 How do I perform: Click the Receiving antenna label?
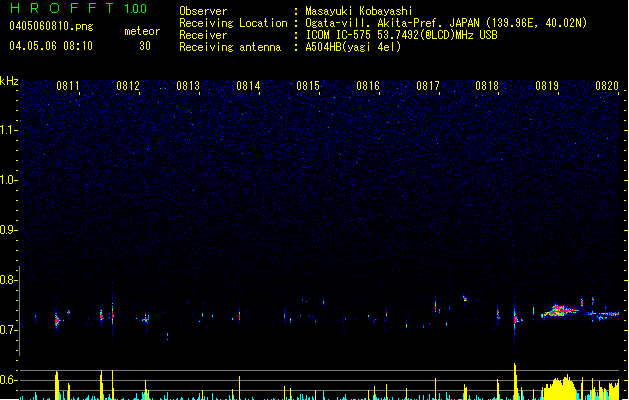click(230, 47)
